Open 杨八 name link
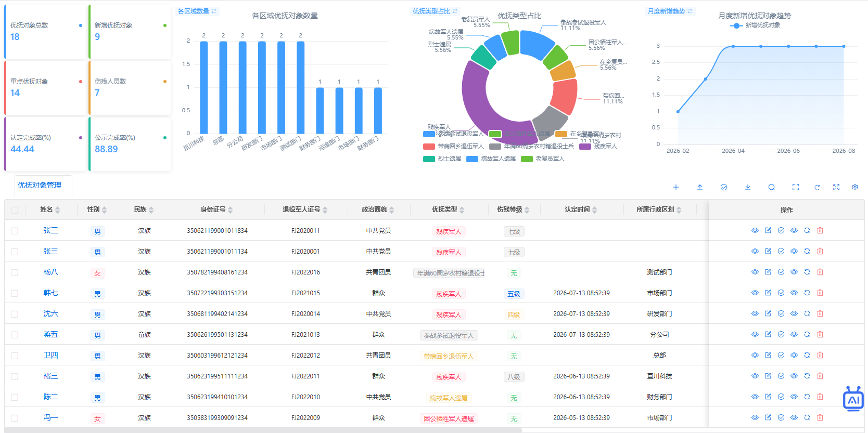The image size is (868, 433). [x=50, y=272]
